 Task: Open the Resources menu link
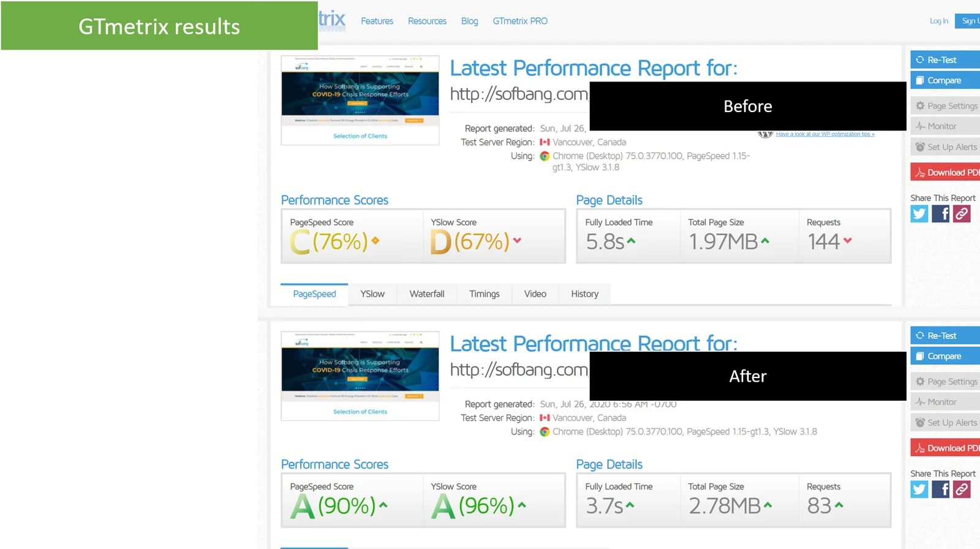click(427, 21)
